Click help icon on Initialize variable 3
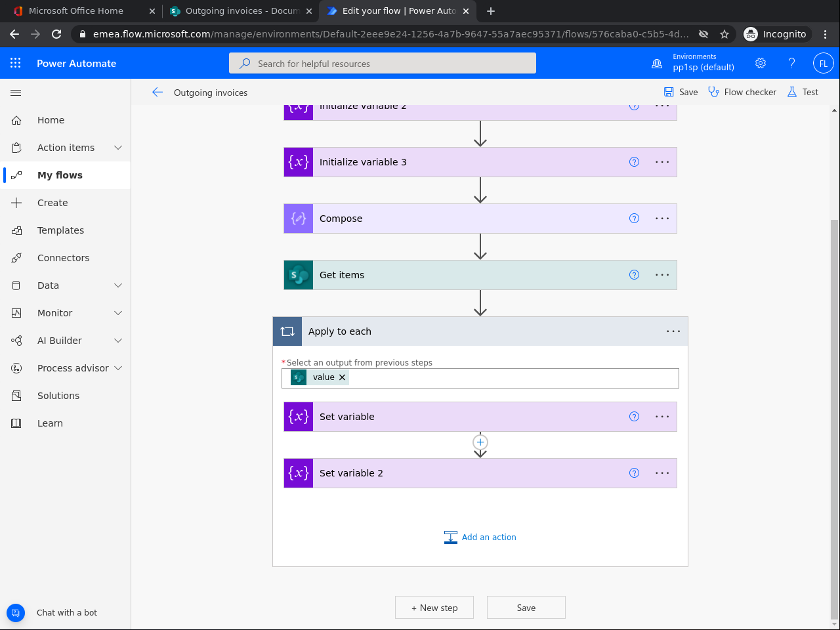The image size is (840, 630). click(634, 162)
